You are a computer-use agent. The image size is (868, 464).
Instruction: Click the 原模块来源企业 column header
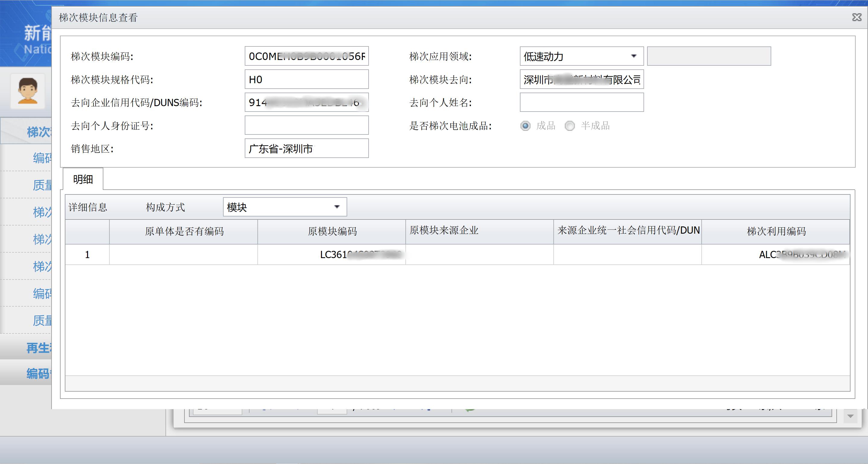[480, 232]
